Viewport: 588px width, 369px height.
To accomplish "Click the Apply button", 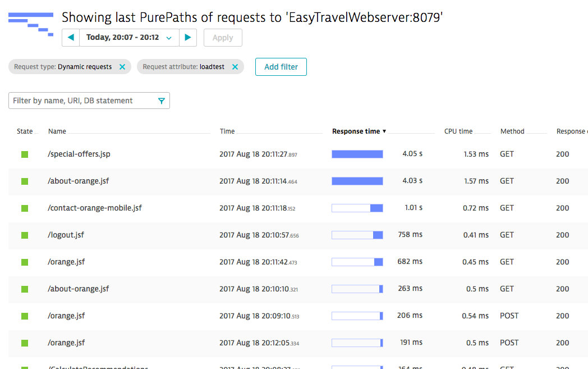I will tap(223, 38).
